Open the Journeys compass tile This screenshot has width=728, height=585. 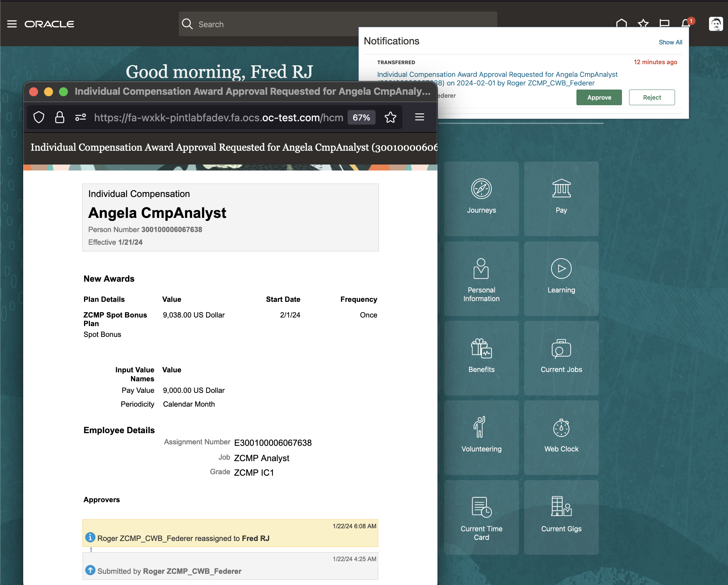click(x=481, y=198)
